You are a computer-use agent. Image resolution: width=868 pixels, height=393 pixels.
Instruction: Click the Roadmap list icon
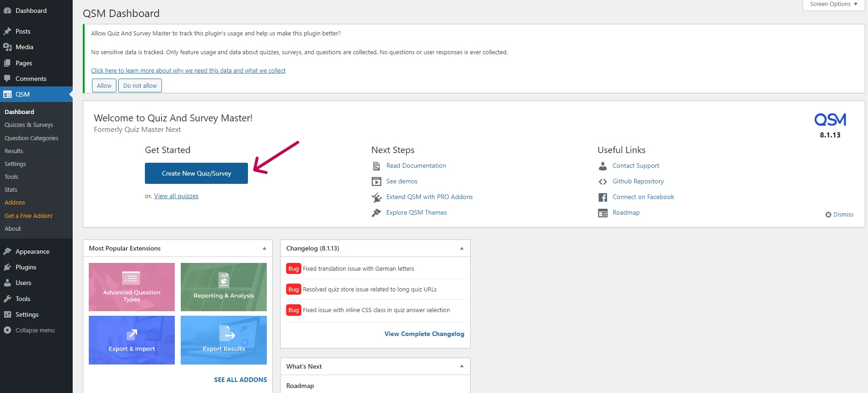coord(603,213)
